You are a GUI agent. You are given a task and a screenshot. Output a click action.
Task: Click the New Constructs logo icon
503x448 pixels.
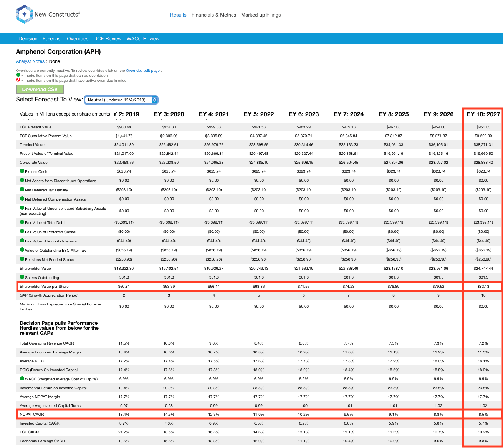(24, 14)
